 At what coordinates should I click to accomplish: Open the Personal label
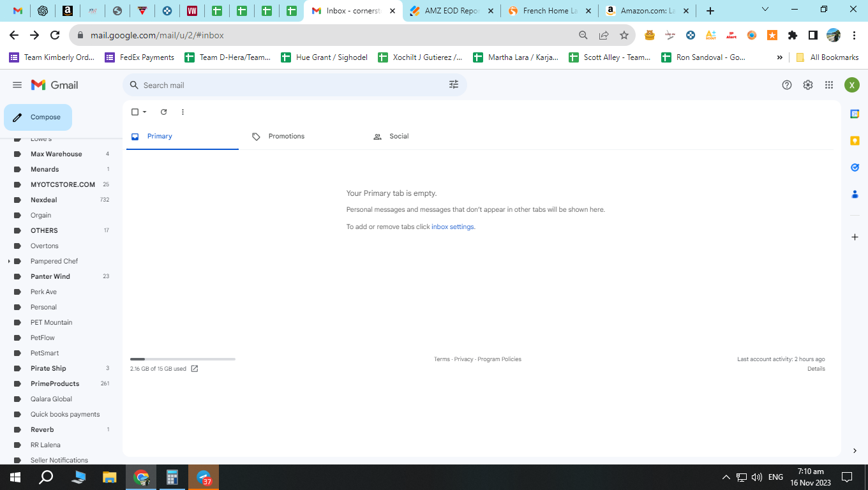click(x=43, y=307)
